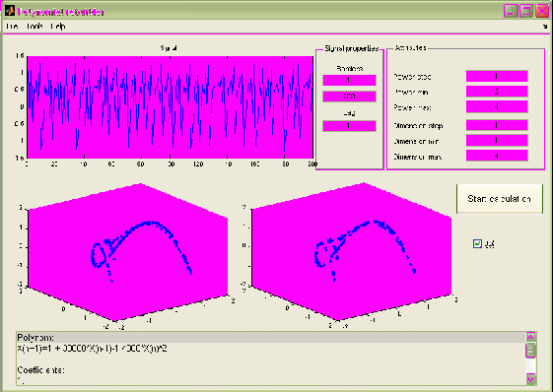Screen dimensions: 553x392
Task: Open the Help menu
Action: tap(58, 27)
